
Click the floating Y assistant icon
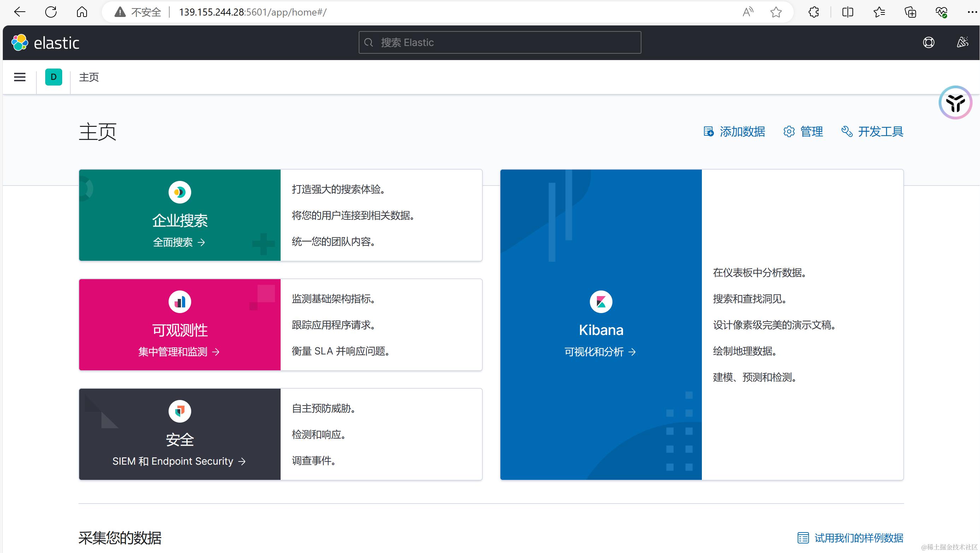[x=955, y=103]
